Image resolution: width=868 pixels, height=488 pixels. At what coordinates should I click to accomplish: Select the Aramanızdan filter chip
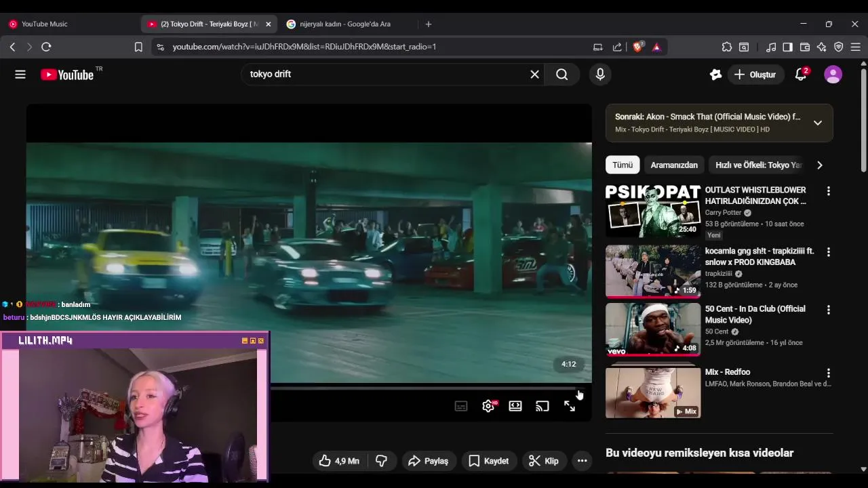coord(674,165)
